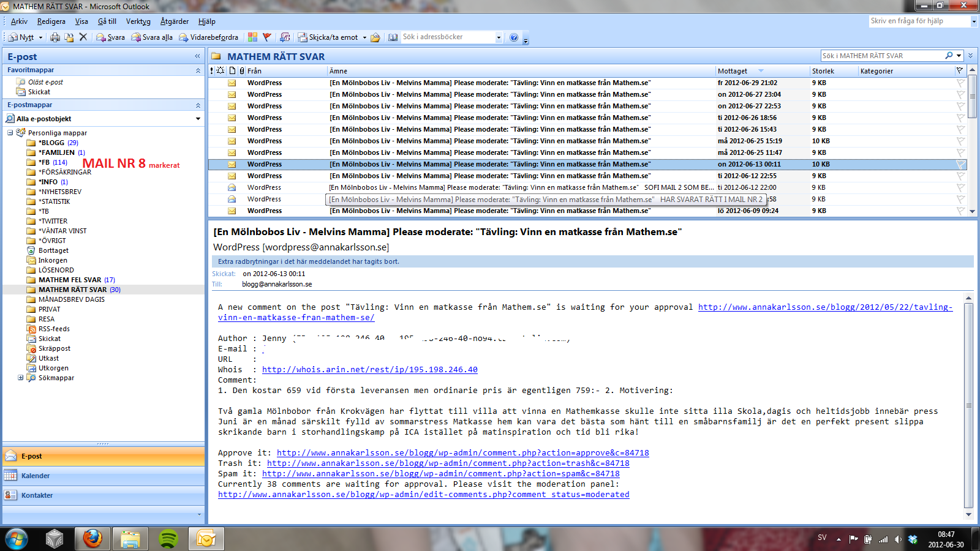Image resolution: width=980 pixels, height=551 pixels.
Task: Open the Arkiv menu
Action: click(19, 21)
